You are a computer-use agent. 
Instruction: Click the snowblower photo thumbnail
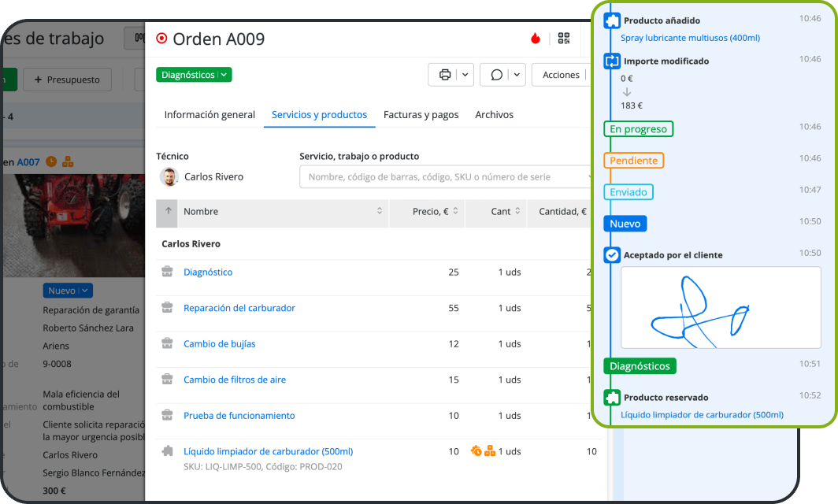tap(74, 225)
